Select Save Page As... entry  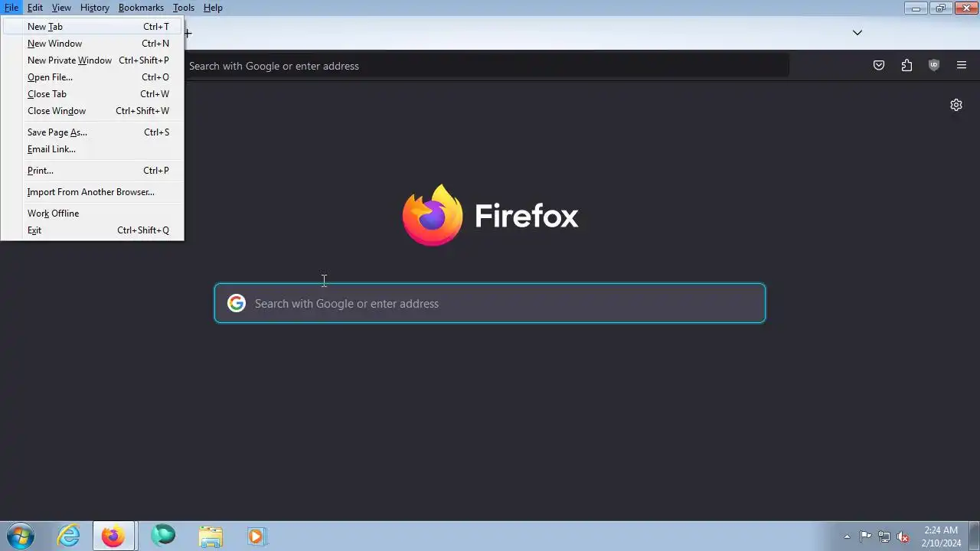click(x=92, y=132)
